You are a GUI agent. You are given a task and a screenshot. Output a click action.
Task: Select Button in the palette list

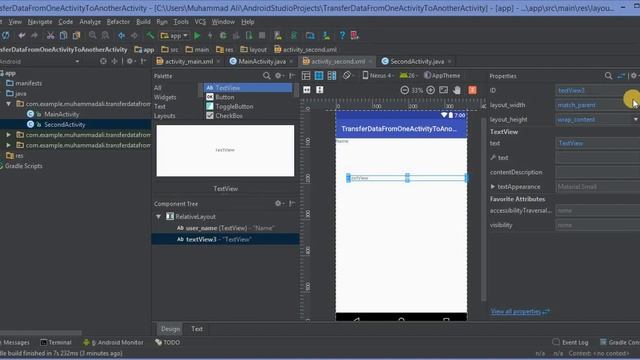coord(224,97)
